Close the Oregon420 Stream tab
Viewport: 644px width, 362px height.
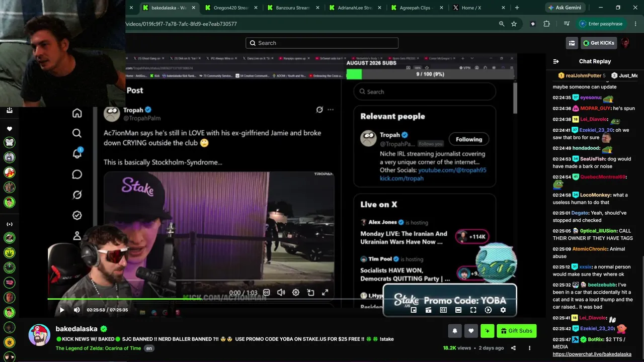tap(256, 8)
